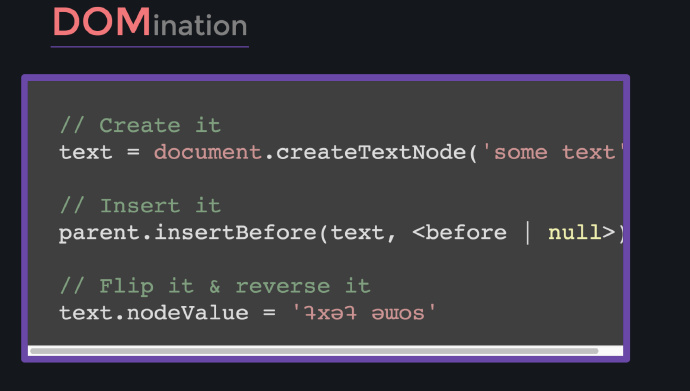
Task: Click the word 'document' in the code
Action: pyautogui.click(x=208, y=153)
